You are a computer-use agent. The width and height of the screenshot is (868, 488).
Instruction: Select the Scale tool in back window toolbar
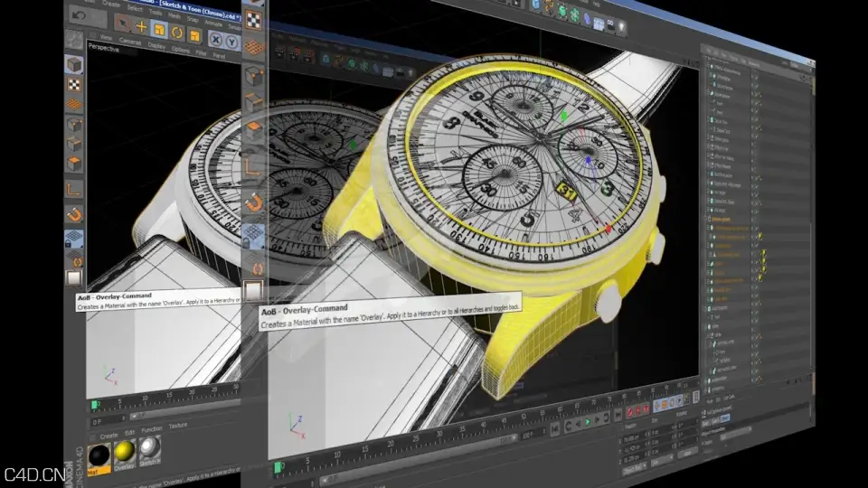(x=159, y=29)
